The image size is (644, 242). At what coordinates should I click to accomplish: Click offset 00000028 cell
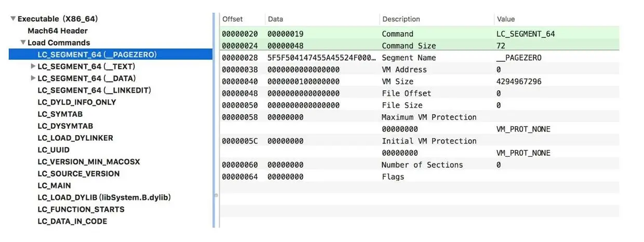[x=240, y=58]
